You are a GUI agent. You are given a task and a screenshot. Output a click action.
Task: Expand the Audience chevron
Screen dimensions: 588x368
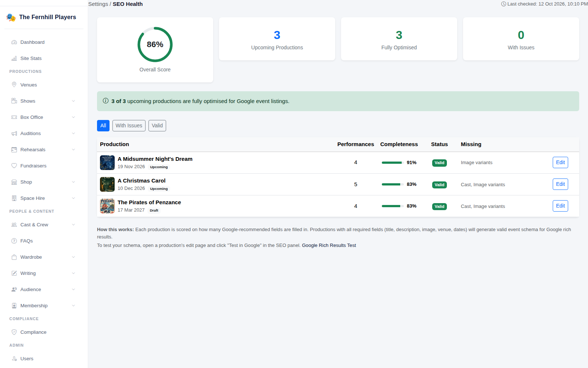pyautogui.click(x=73, y=290)
